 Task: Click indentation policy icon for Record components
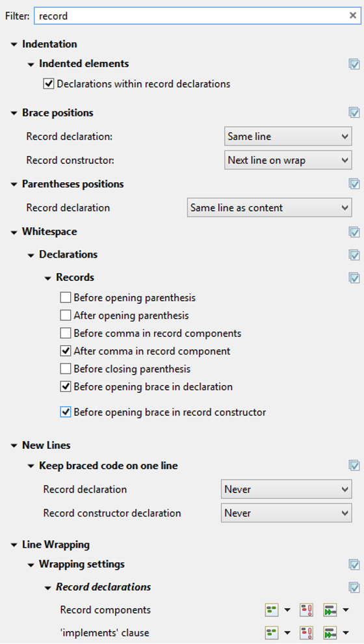point(330,610)
